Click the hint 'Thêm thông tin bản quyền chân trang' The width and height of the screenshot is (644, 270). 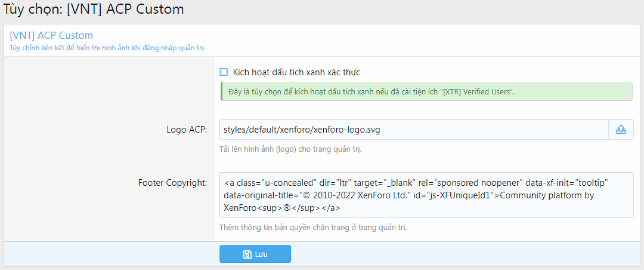tap(313, 227)
